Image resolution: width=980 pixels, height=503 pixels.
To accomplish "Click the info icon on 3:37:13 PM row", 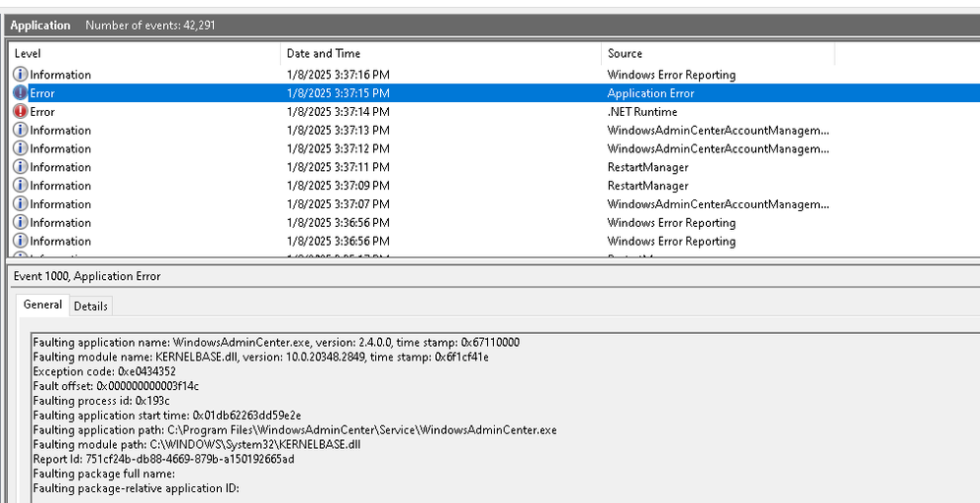I will pyautogui.click(x=21, y=130).
